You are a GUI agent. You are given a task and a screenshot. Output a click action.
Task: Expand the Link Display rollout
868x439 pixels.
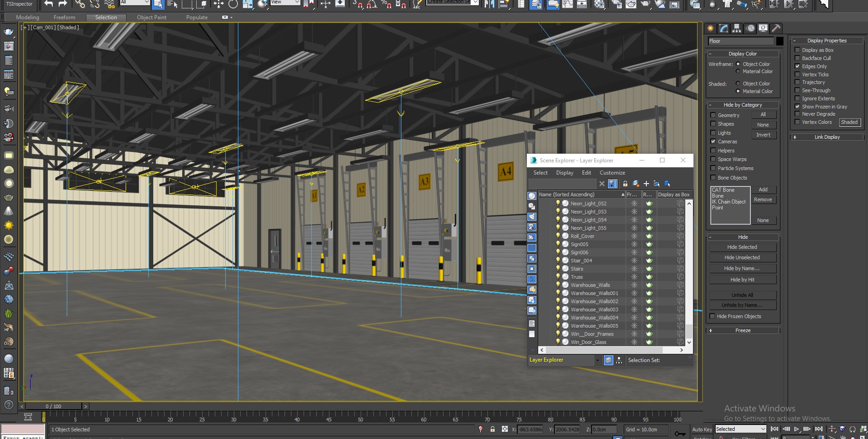pyautogui.click(x=827, y=137)
